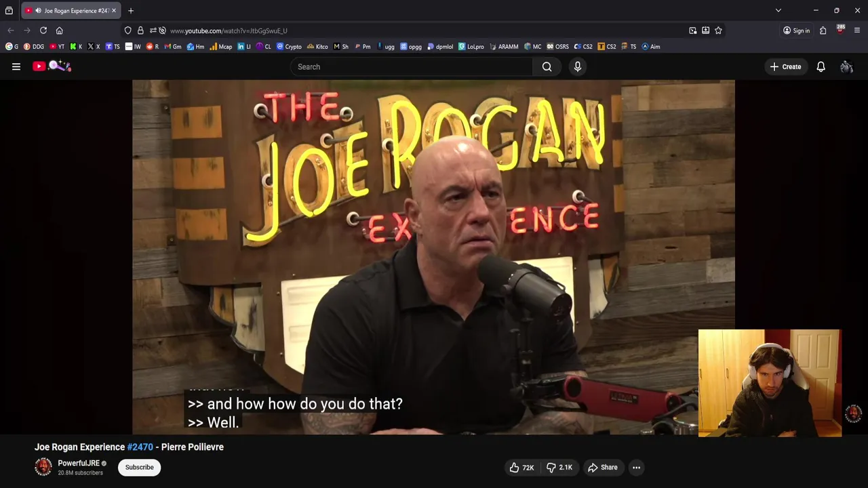The image size is (868, 488).
Task: Open the Create dropdown button
Action: (x=785, y=66)
